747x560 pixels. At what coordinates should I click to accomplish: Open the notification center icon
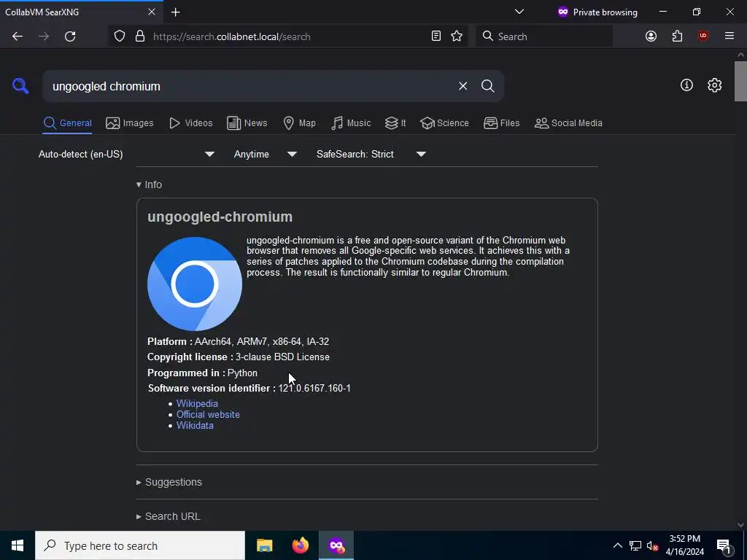724,545
